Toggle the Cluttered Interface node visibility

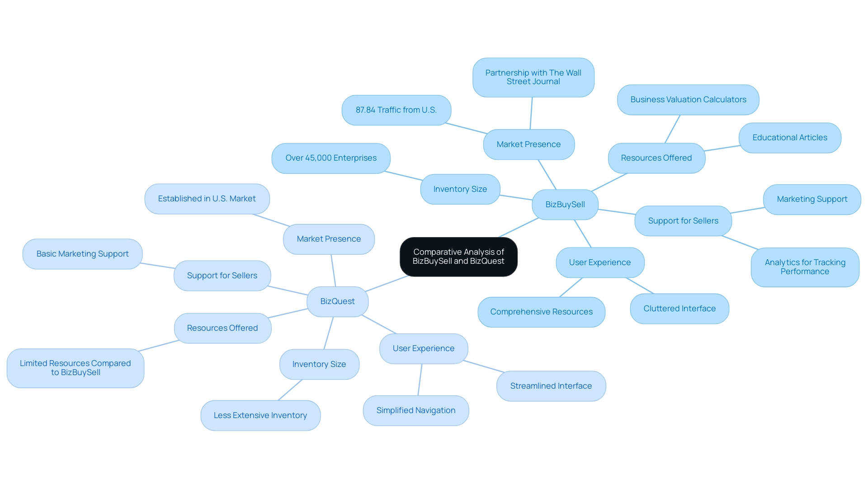coord(679,309)
